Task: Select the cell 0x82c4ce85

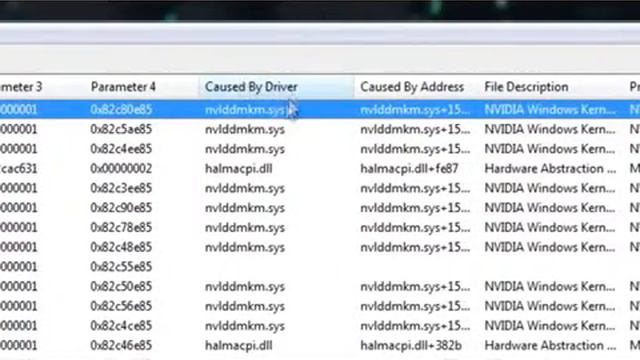Action: [121, 325]
